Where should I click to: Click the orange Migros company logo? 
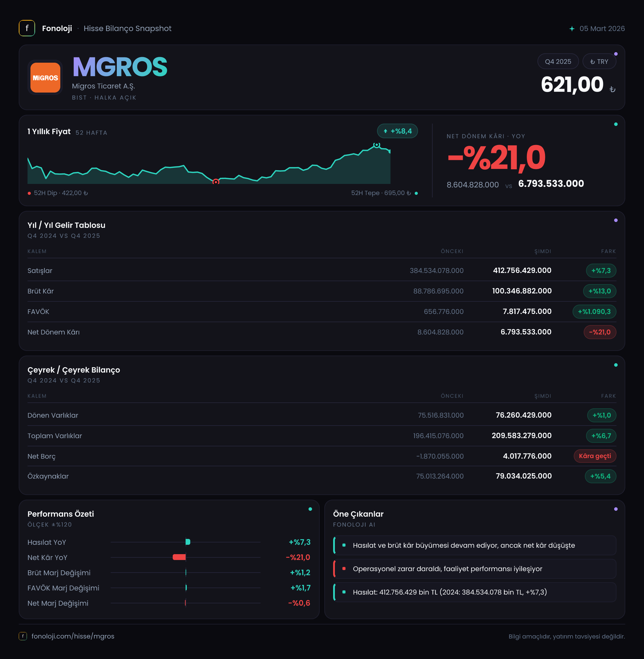[45, 78]
